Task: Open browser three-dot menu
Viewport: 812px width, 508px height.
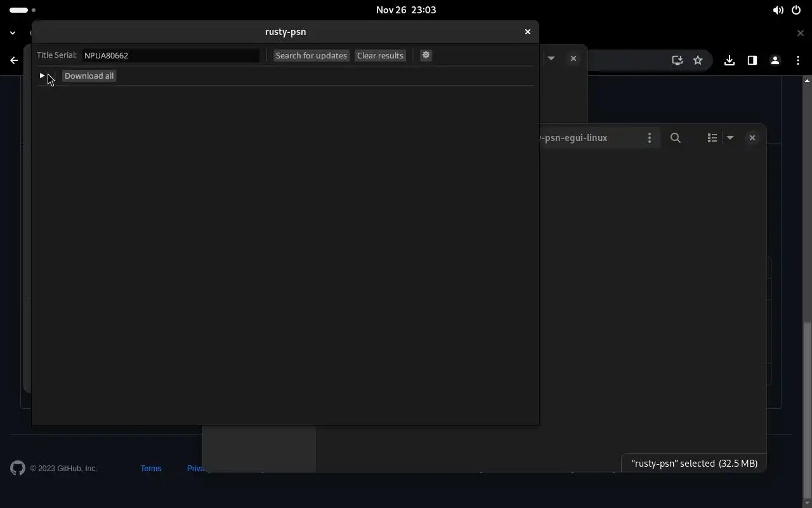Action: coord(797,60)
